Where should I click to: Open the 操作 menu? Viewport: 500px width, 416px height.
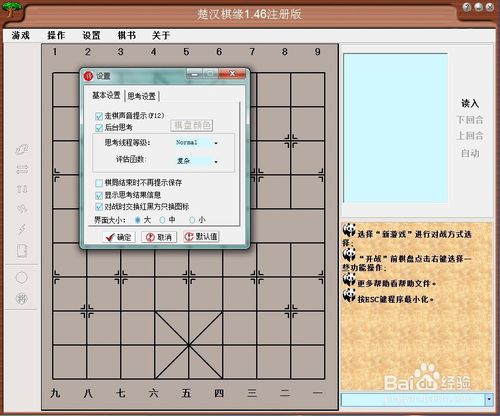(x=56, y=35)
